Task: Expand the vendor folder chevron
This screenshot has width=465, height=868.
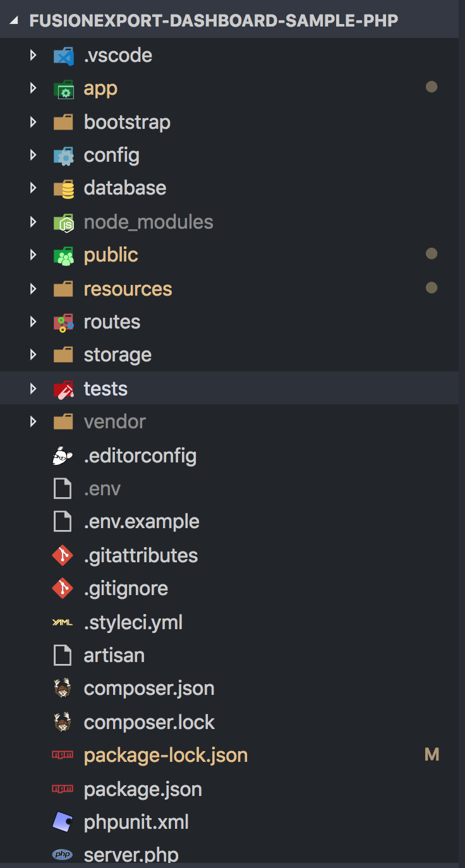Action: [33, 421]
